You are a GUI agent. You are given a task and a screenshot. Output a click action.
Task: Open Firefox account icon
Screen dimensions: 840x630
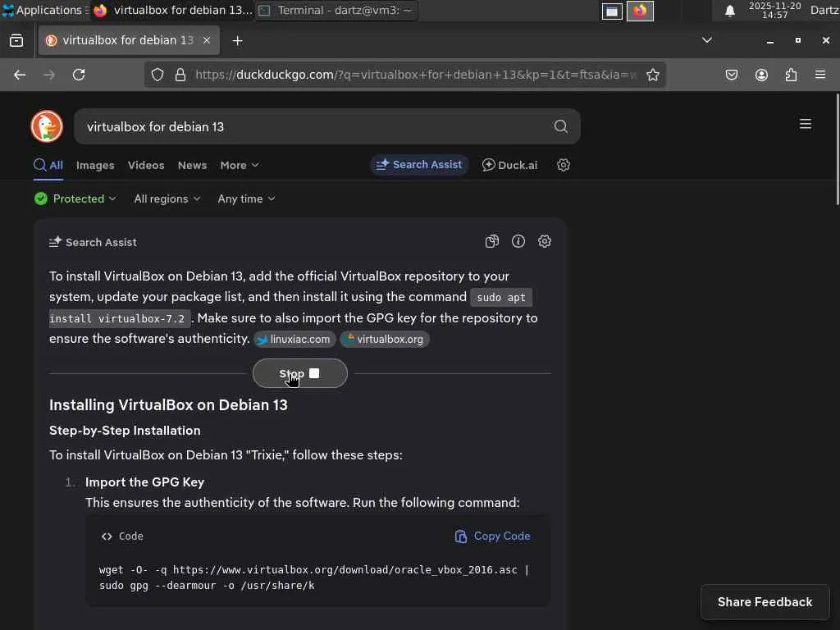761,75
